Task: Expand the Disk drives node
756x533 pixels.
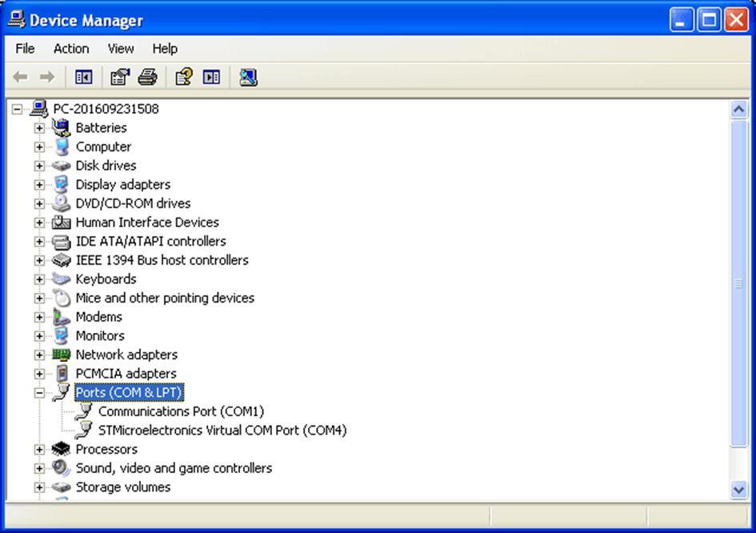Action: (39, 166)
